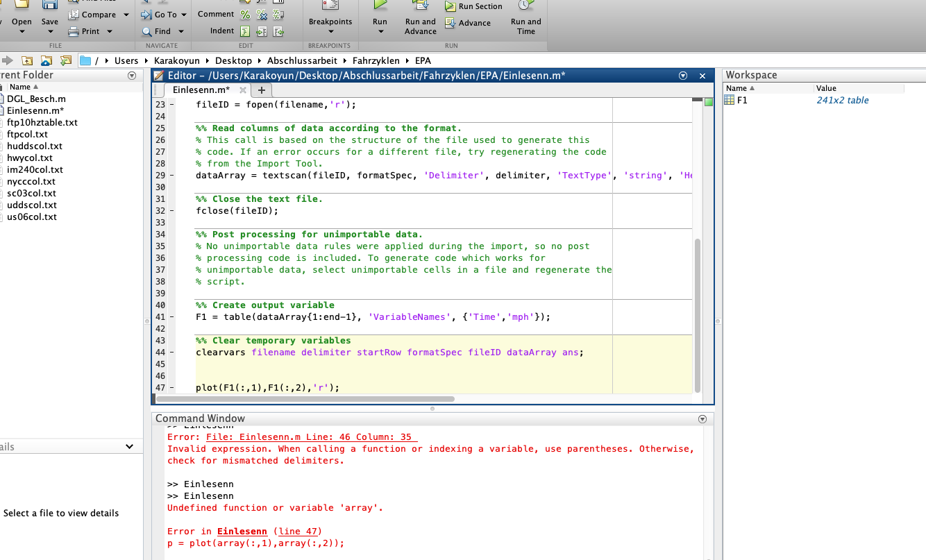Open the Breakpoints dropdown
The image size is (926, 560).
click(330, 31)
